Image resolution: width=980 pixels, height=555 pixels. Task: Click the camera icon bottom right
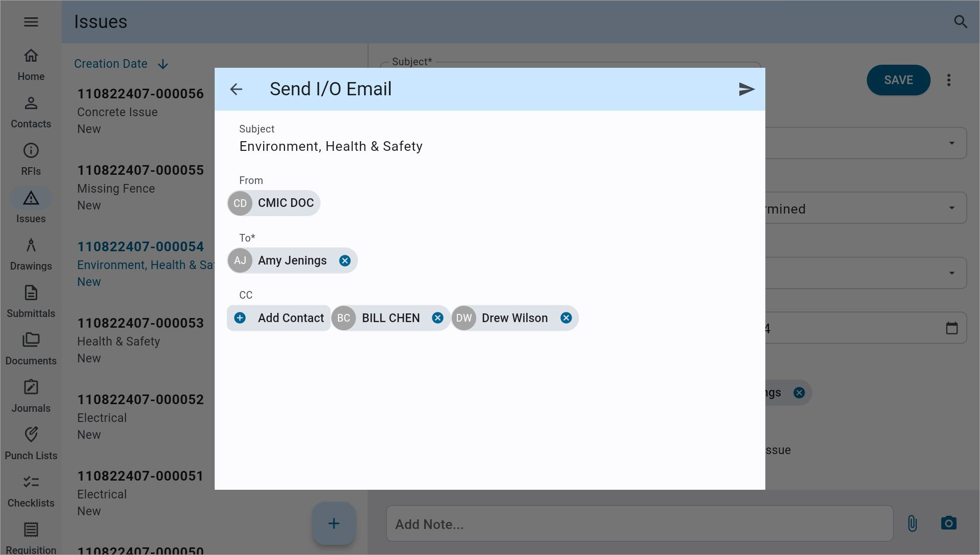(949, 523)
